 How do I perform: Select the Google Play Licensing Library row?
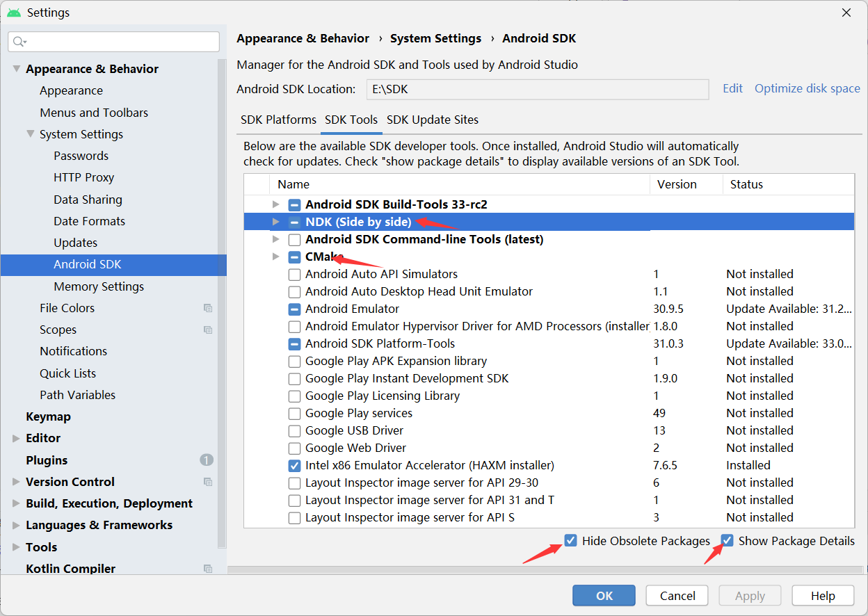tap(549, 396)
